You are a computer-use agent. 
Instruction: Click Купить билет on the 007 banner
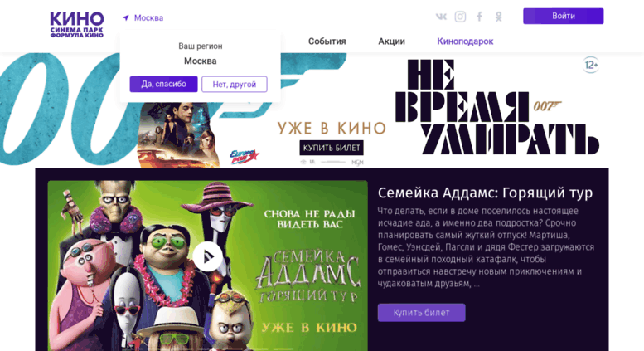[332, 148]
